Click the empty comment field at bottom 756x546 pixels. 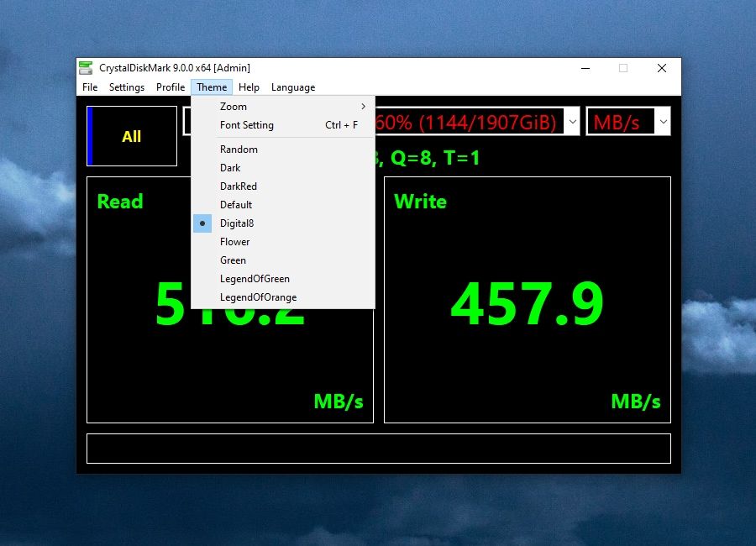coord(379,449)
